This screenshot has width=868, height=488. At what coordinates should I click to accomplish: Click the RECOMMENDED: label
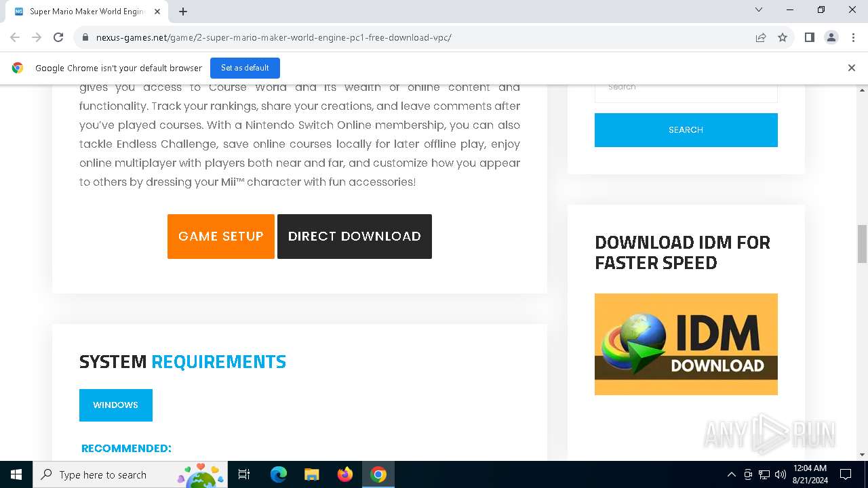(x=126, y=449)
